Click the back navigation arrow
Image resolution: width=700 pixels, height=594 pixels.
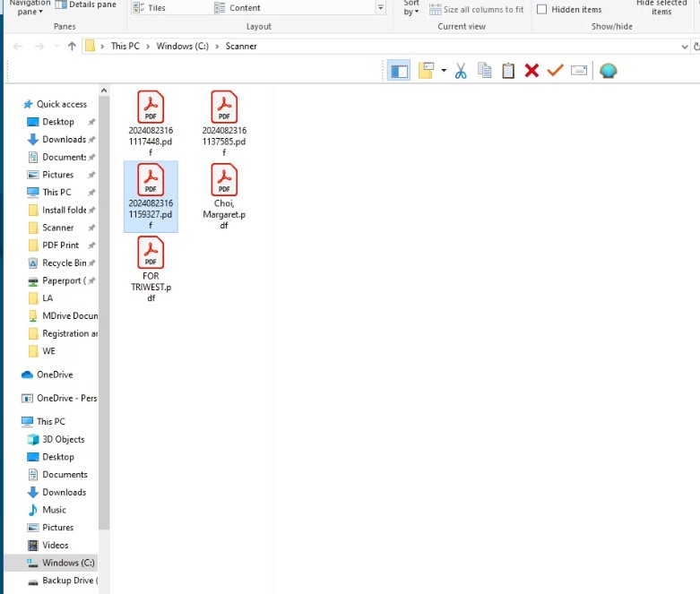click(x=18, y=46)
